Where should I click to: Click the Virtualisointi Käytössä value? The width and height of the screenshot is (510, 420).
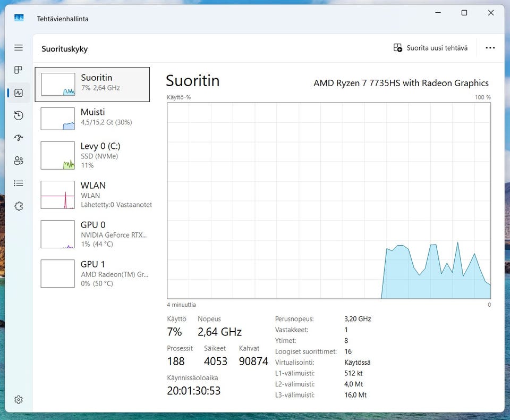357,363
